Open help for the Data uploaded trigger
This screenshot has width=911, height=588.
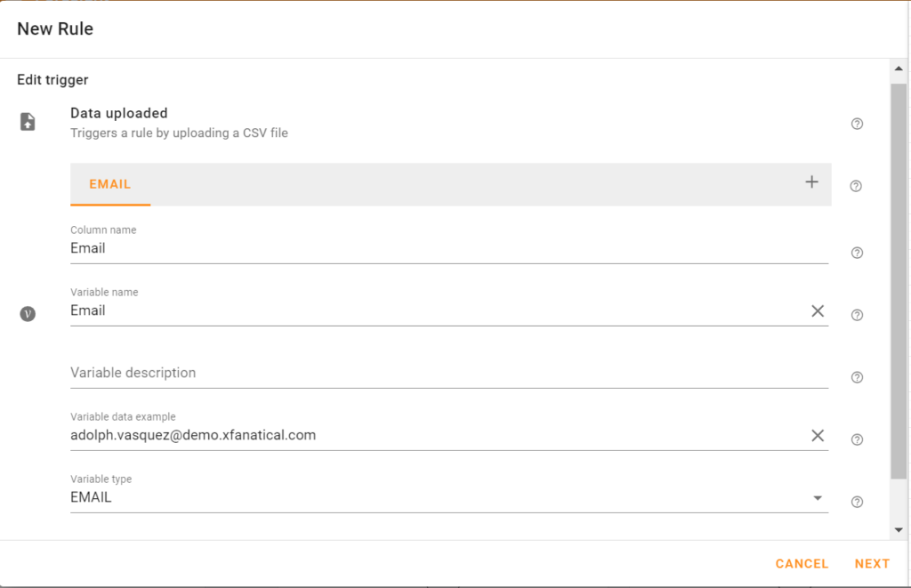click(x=856, y=124)
